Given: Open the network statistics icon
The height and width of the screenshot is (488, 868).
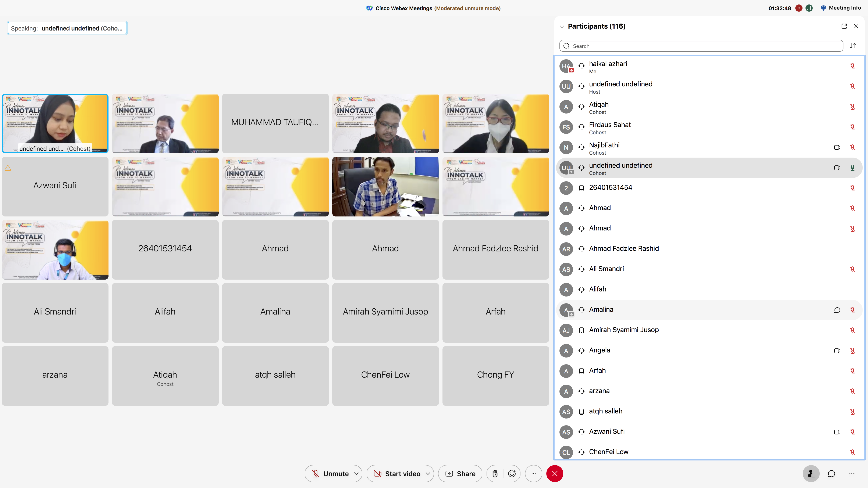Looking at the screenshot, I should tap(809, 8).
